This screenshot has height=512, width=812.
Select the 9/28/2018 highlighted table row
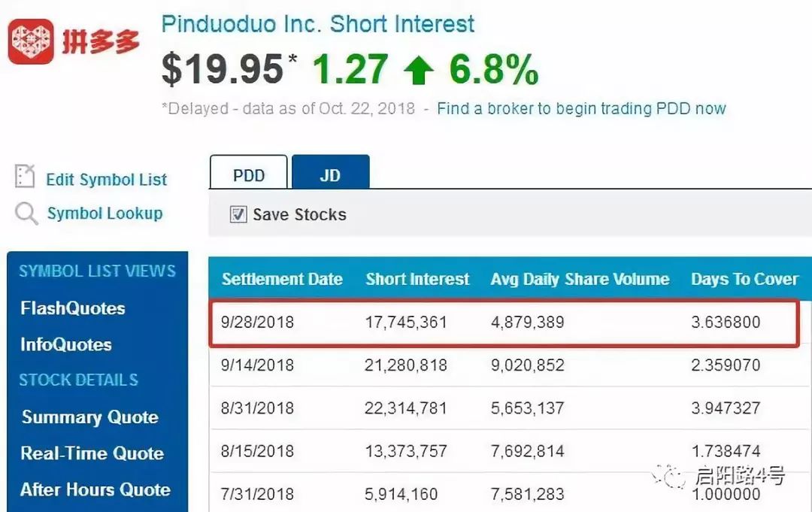point(504,323)
